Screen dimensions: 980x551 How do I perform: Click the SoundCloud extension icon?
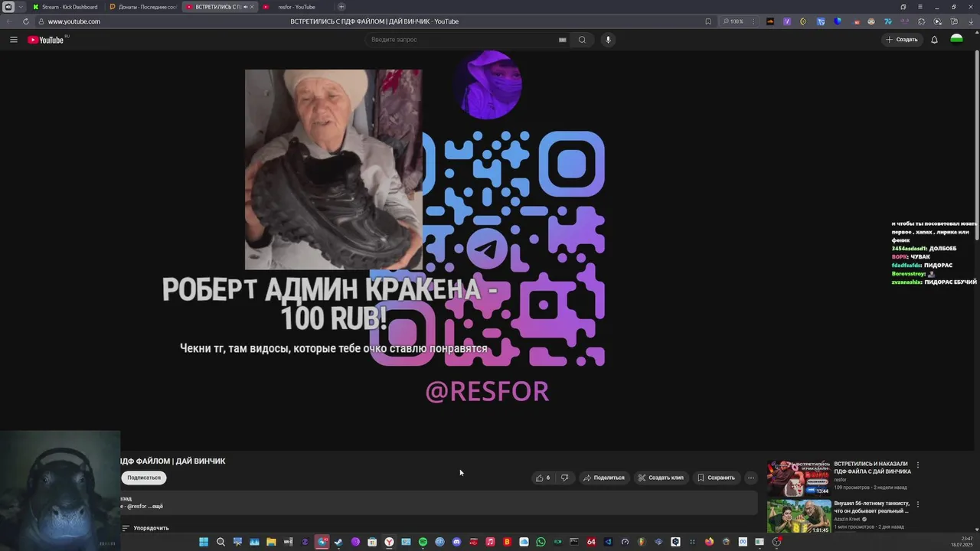tap(769, 21)
